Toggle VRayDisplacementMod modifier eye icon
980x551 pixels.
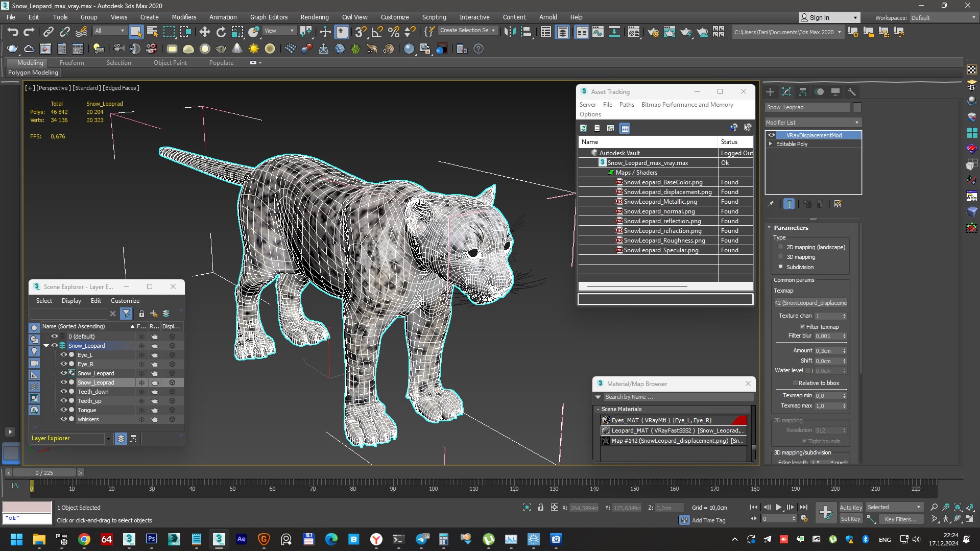point(772,135)
